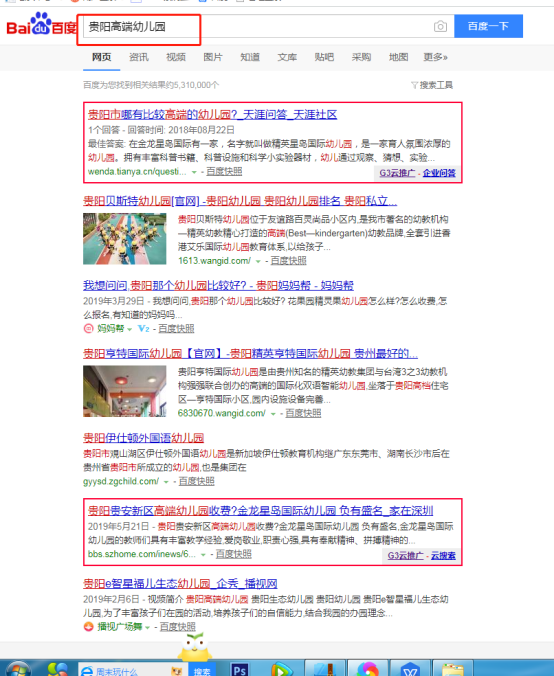Click the funnel icon beside 搜索工具
Screen dimensions: 554x676
[414, 85]
